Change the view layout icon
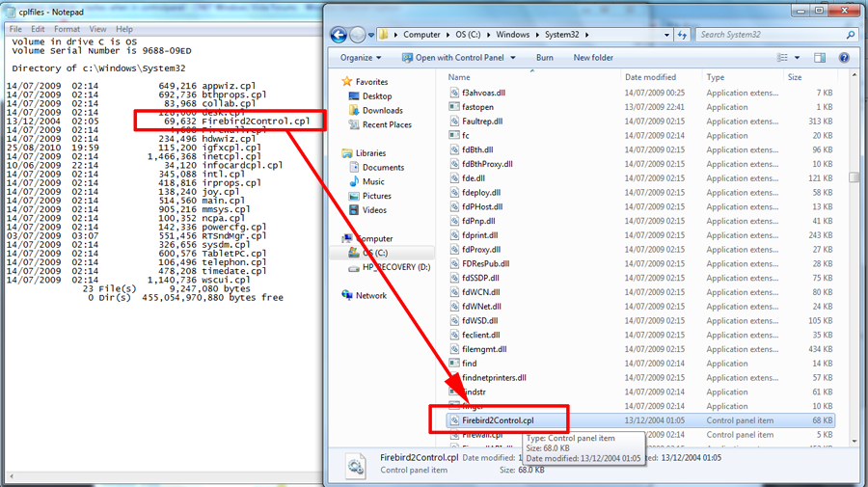868x487 pixels. tap(782, 58)
